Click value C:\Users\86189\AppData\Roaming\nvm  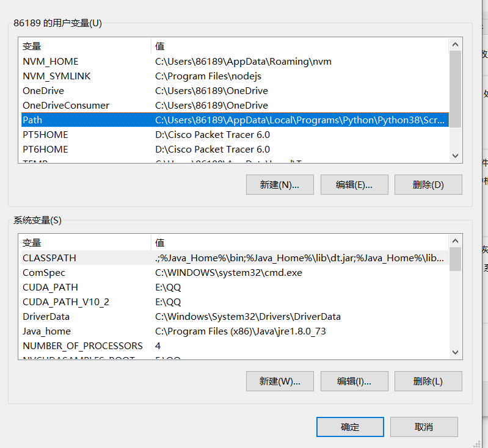243,61
